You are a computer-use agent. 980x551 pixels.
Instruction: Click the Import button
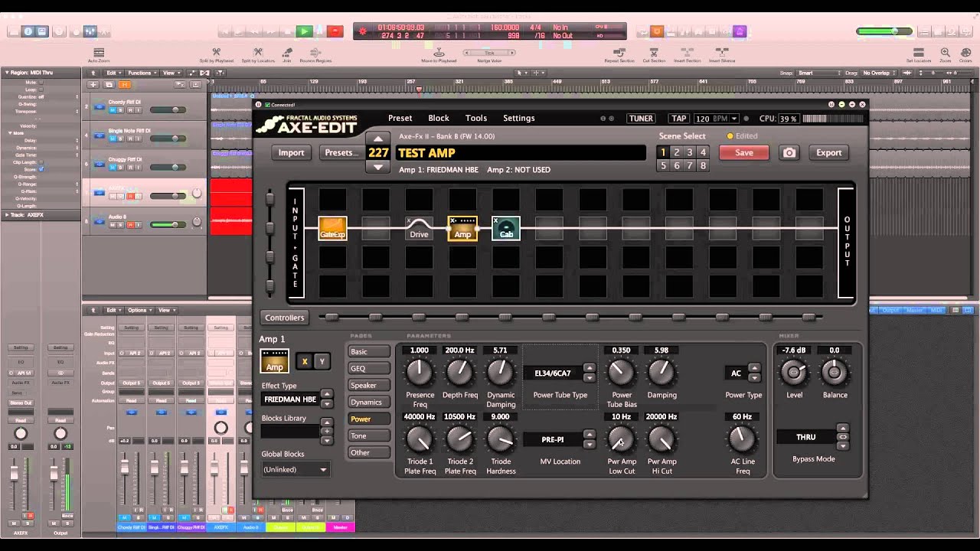(x=291, y=152)
